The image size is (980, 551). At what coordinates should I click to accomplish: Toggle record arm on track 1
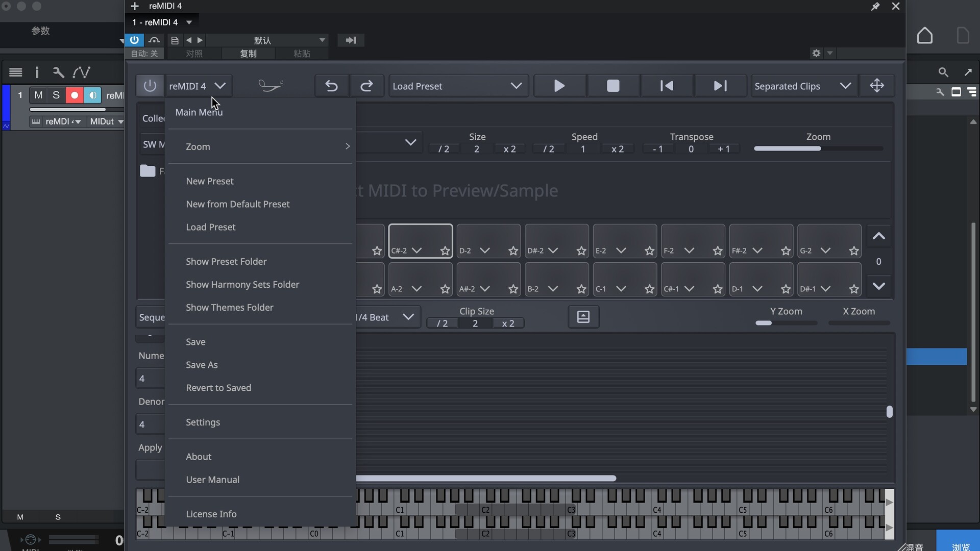[x=75, y=95]
